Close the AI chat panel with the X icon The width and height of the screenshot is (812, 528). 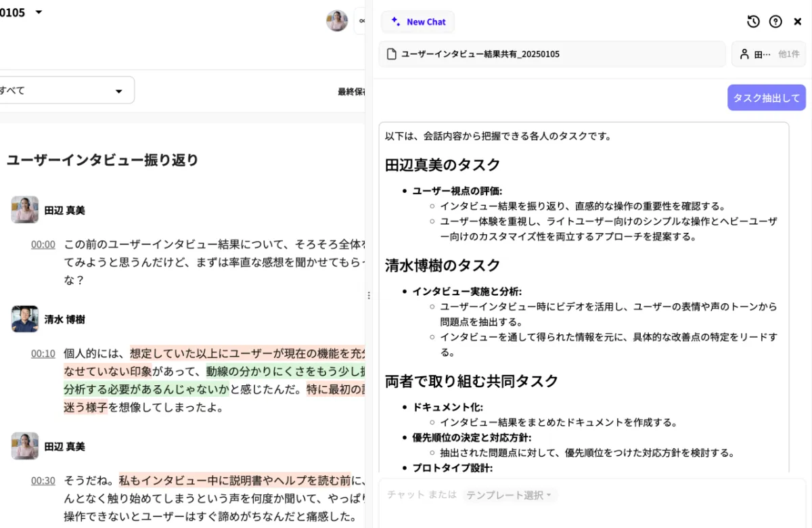pos(798,21)
